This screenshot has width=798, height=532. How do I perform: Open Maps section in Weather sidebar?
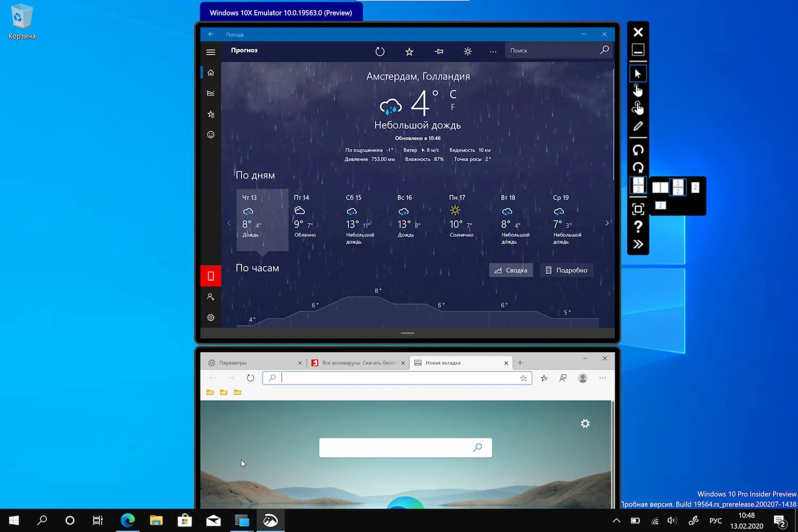click(211, 93)
